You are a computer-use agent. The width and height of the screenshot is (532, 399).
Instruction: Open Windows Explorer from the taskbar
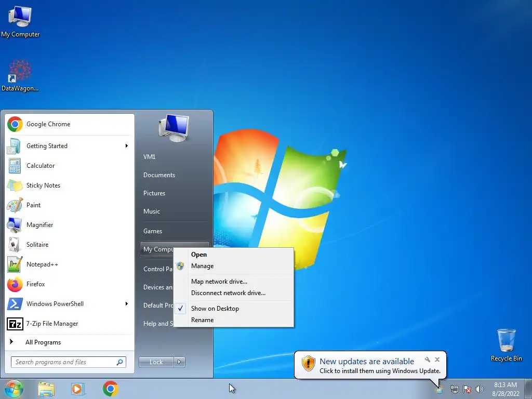point(46,389)
